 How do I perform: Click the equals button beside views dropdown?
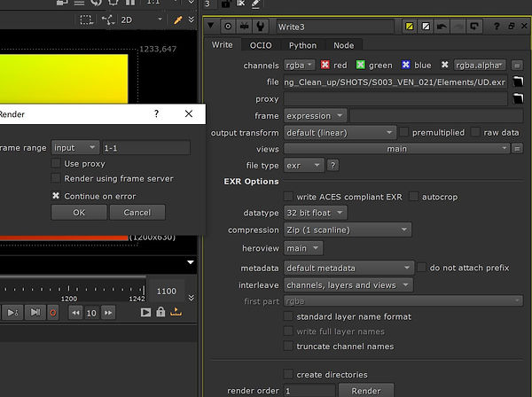click(517, 149)
